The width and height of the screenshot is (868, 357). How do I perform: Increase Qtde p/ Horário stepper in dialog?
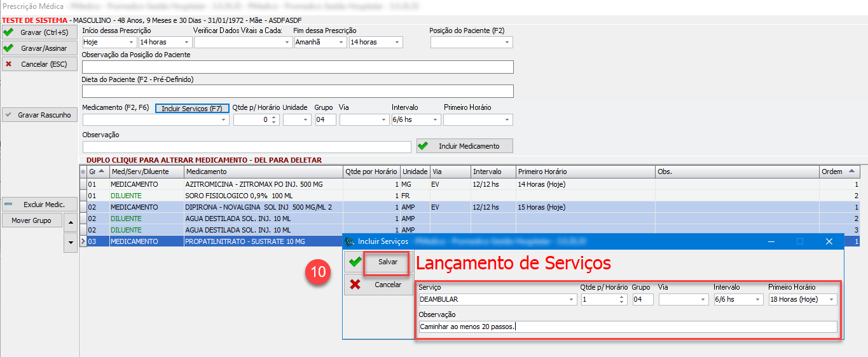tap(623, 297)
